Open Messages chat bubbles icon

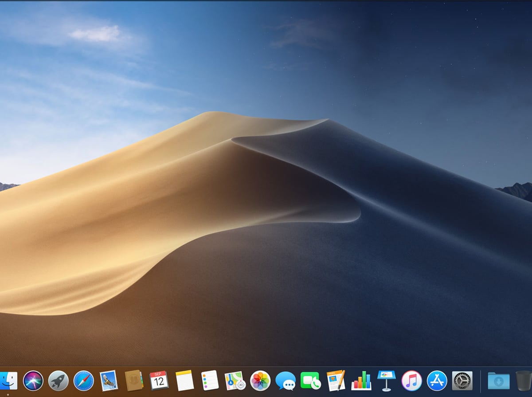pos(286,381)
